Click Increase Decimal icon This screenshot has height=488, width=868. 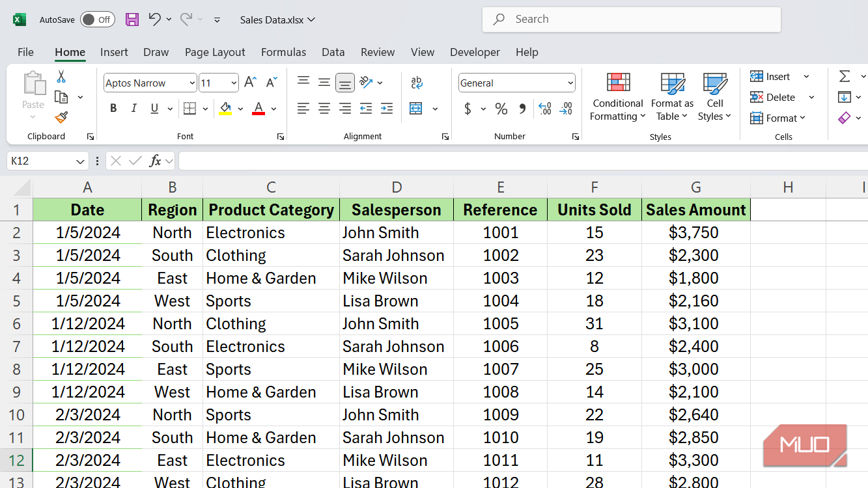545,109
